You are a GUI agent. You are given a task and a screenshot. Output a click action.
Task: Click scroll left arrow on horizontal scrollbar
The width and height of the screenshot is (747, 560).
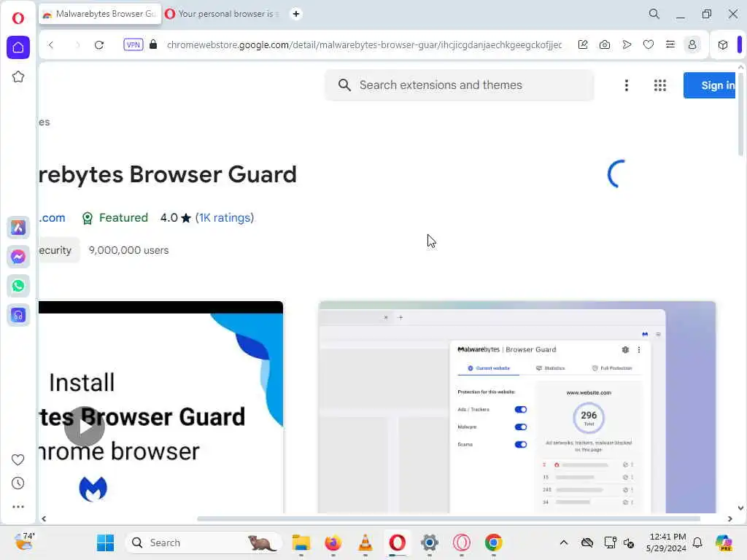(x=44, y=518)
